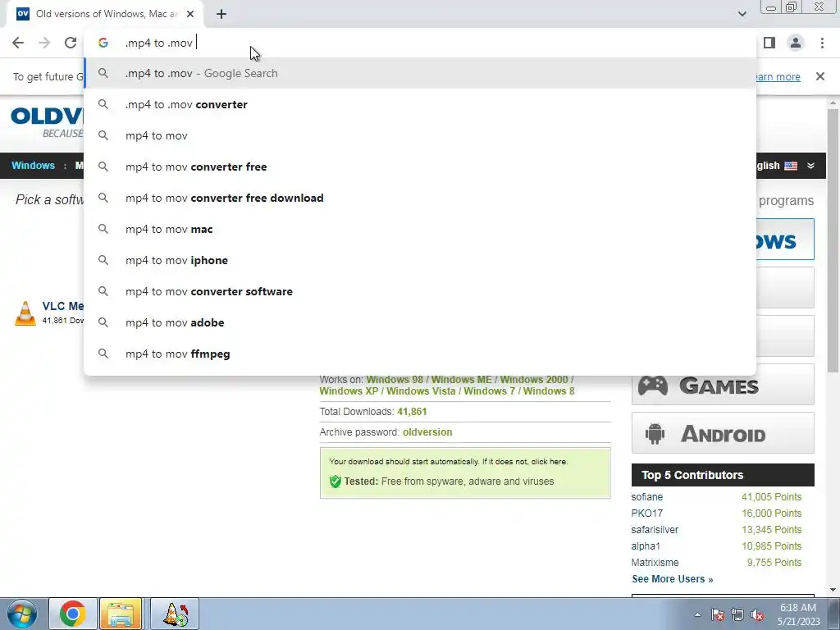Pick 'mp4 to mov iphone' suggestion
Screen dimensions: 840x630
421,260
